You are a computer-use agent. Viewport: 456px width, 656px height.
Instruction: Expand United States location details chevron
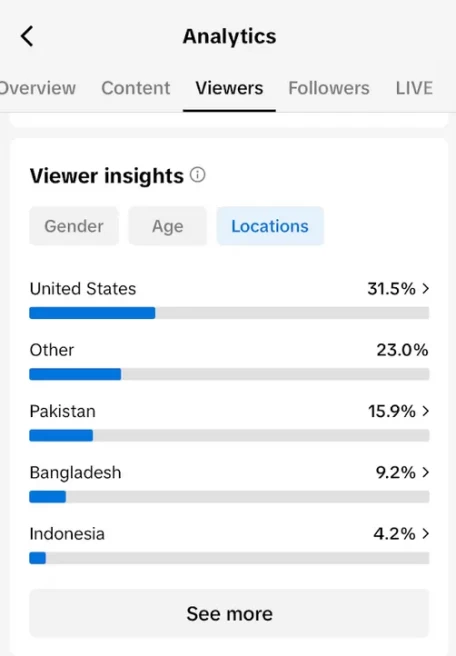point(425,289)
